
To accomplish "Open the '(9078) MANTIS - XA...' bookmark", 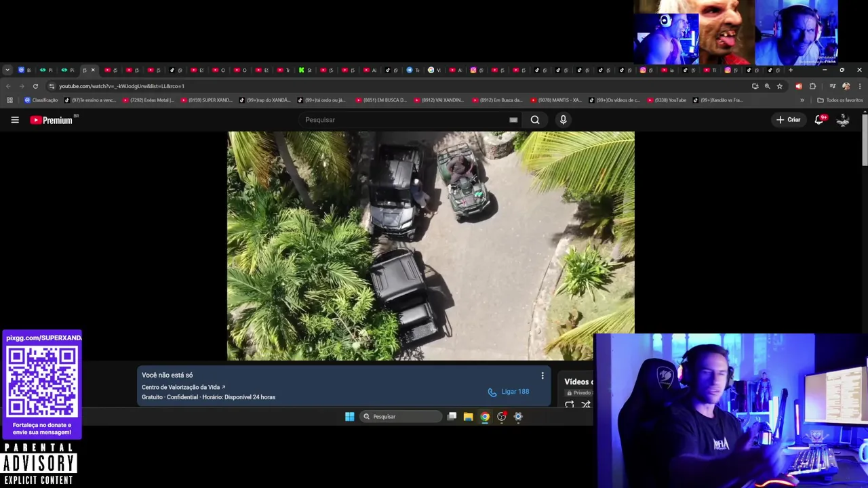I will click(557, 100).
